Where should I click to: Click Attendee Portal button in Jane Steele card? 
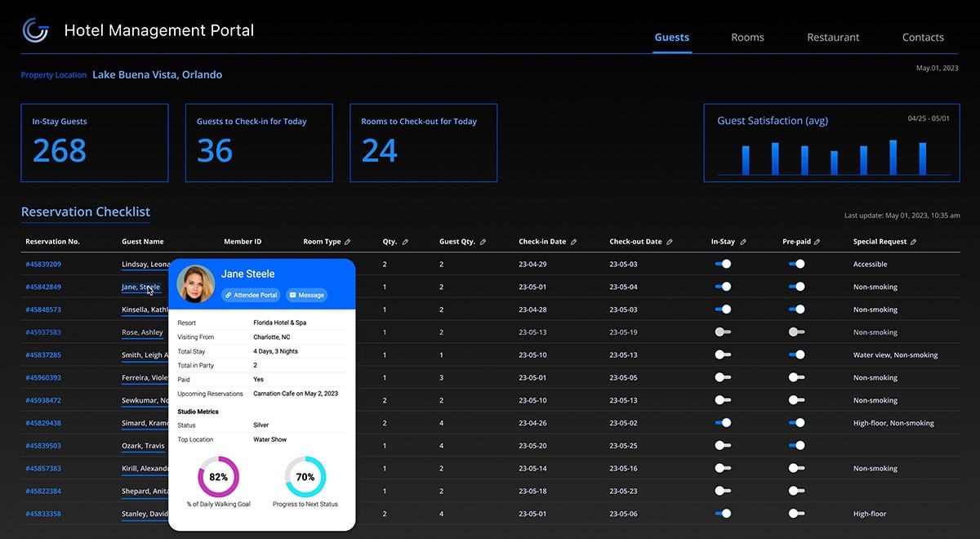(252, 295)
